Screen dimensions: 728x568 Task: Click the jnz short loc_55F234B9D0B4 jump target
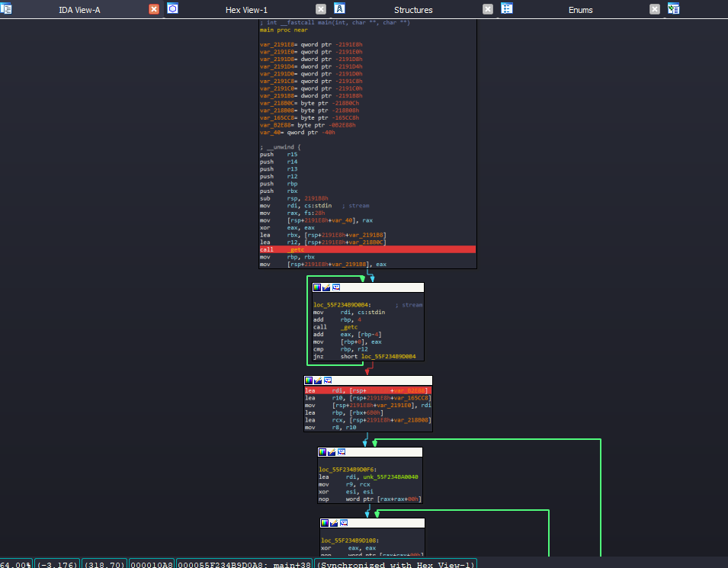389,357
